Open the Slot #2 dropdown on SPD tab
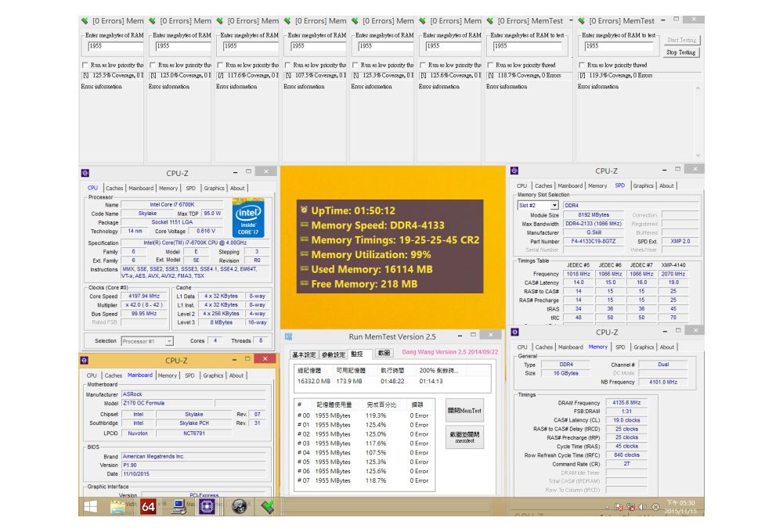Screen dimensions: 783x532 point(555,206)
